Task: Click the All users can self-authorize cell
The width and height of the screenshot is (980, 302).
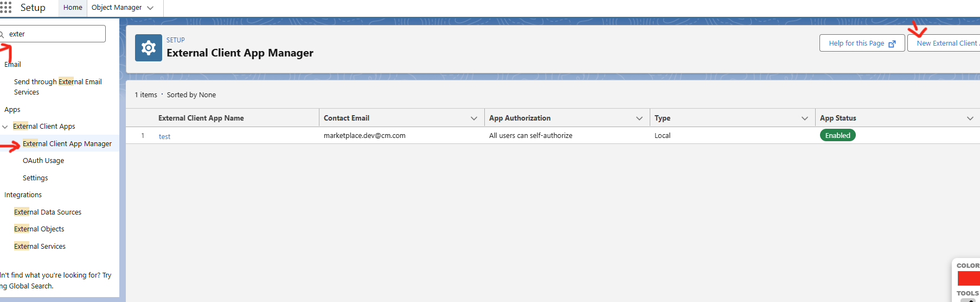Action: [x=530, y=136]
